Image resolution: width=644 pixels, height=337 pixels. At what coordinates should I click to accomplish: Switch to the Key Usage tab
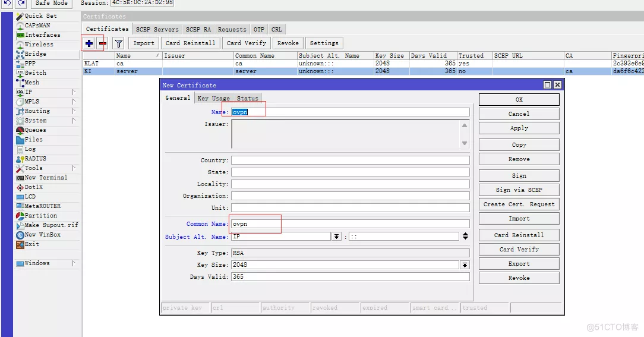[x=213, y=98]
